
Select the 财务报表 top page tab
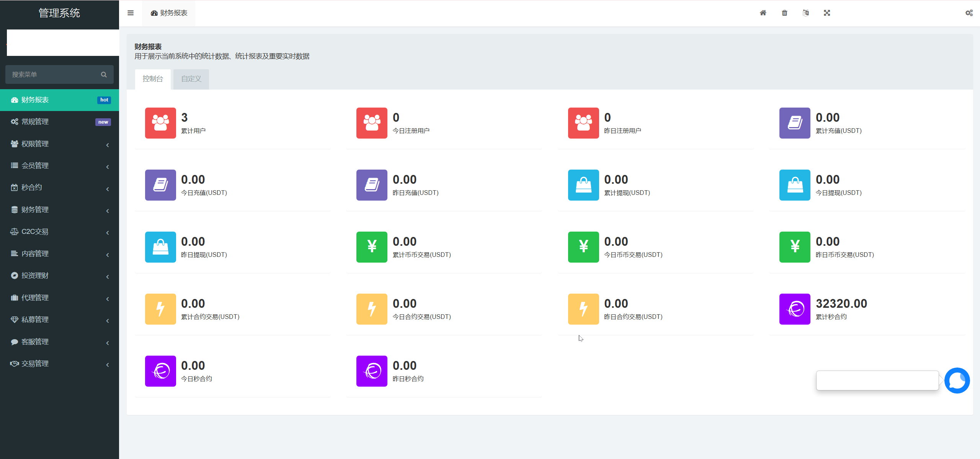169,13
